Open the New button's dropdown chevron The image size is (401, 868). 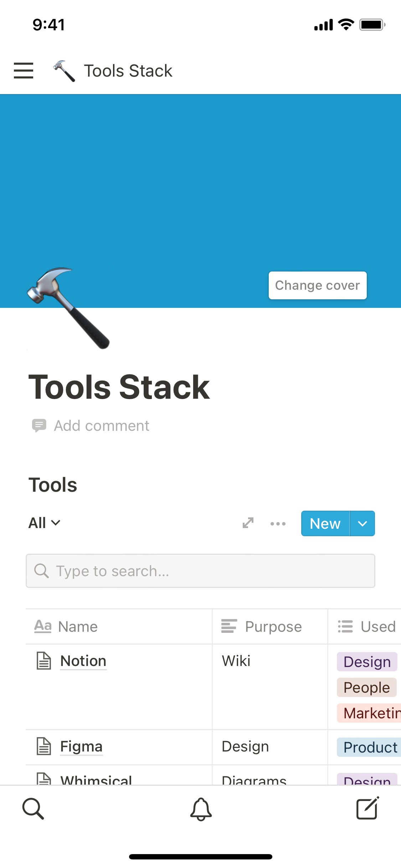pos(363,523)
